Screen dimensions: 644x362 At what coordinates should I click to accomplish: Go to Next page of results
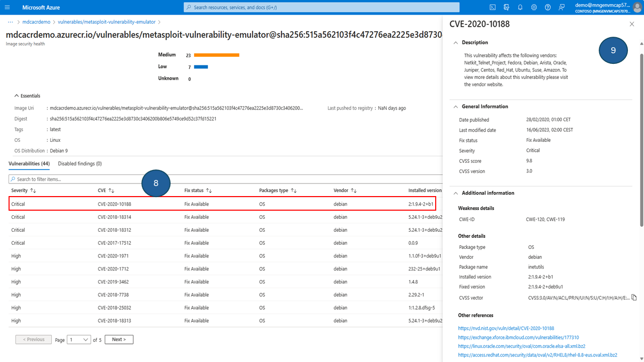[119, 340]
